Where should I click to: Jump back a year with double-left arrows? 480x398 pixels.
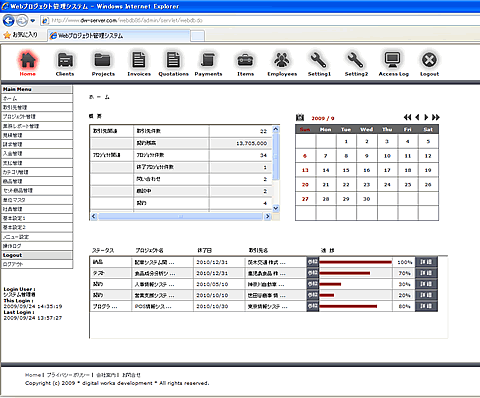pos(407,117)
